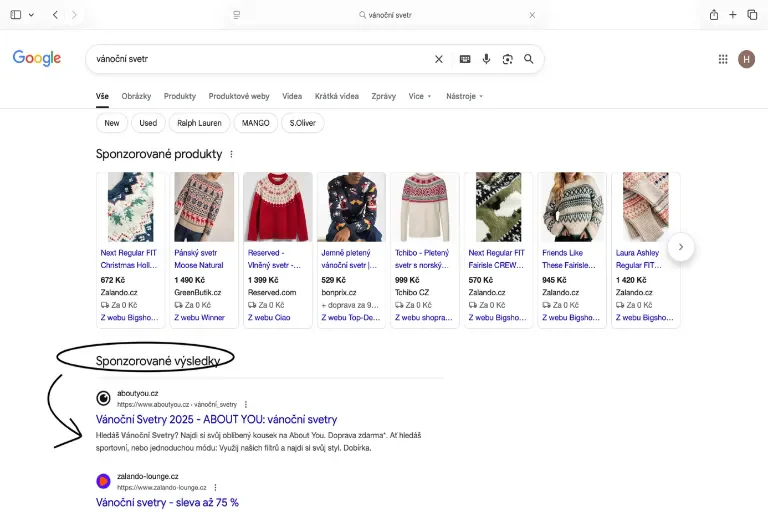Open the Friends Like These sweater image

click(572, 207)
